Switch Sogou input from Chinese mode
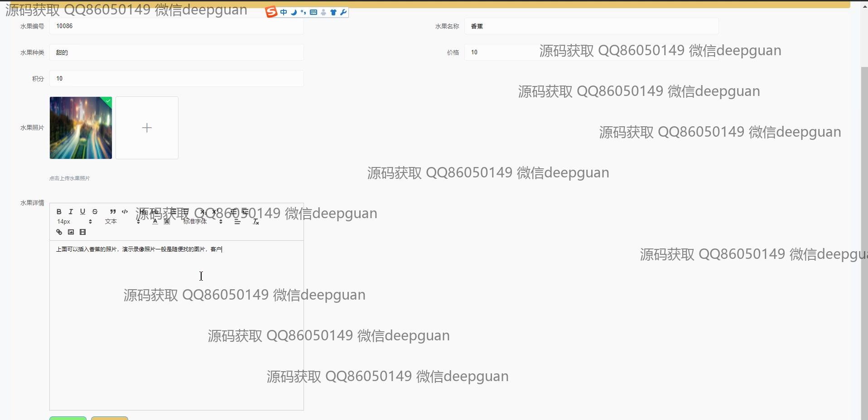The width and height of the screenshot is (868, 420). 284,12
